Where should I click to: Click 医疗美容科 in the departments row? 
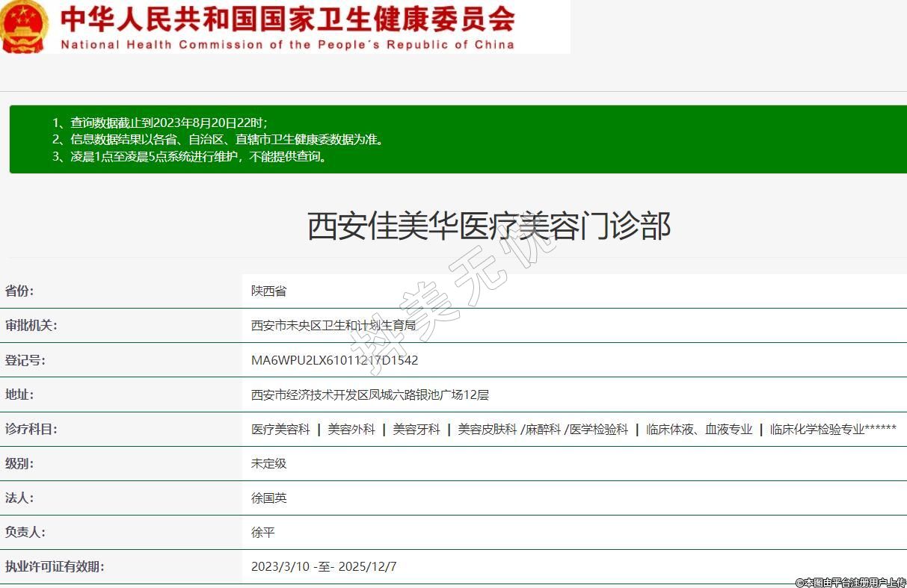(x=280, y=430)
